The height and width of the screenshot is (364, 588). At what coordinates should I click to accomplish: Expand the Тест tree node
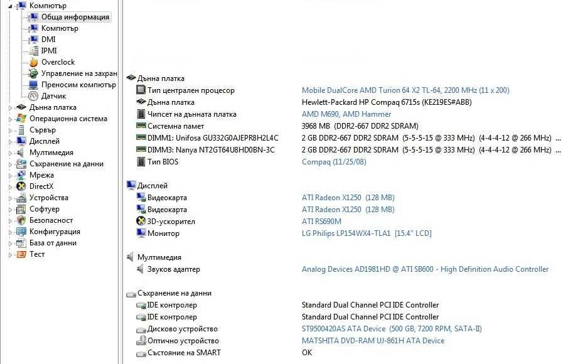point(10,255)
